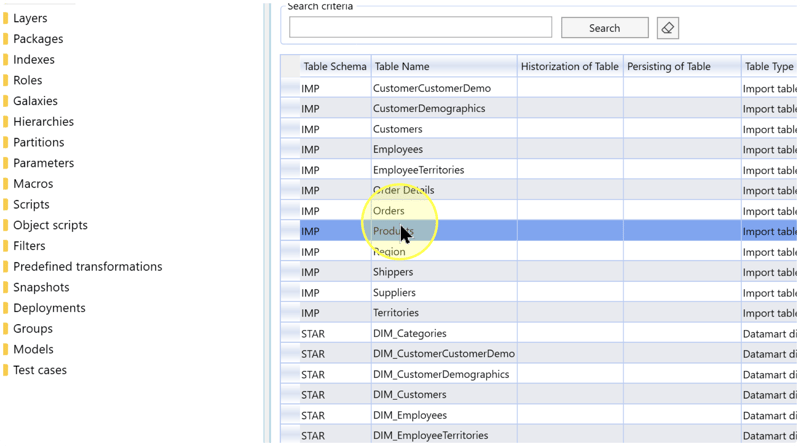Click Historization of Table column header
The width and height of the screenshot is (800, 446).
pos(570,66)
